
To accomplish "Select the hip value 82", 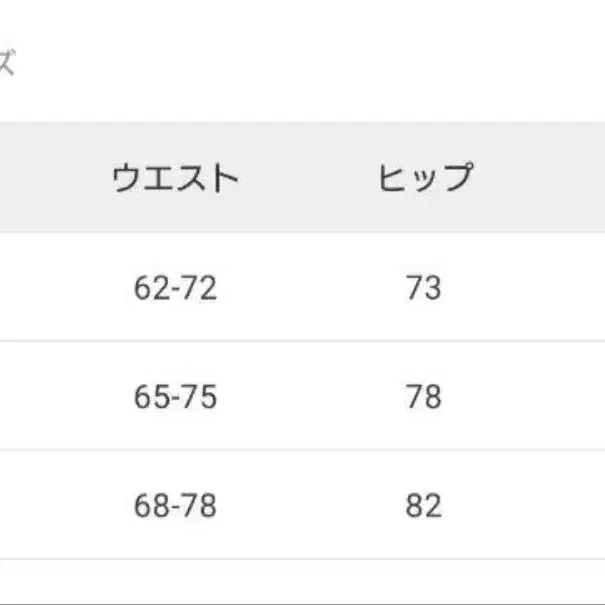I will tap(424, 506).
